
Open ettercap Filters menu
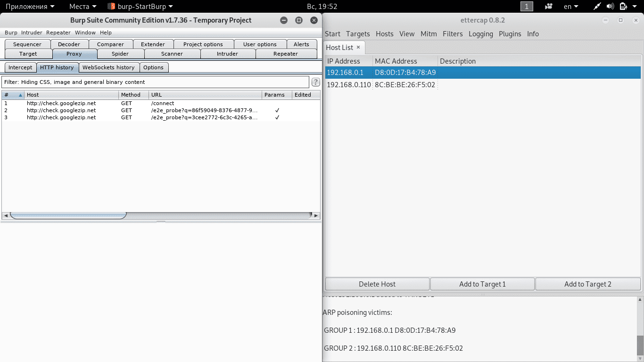(453, 34)
